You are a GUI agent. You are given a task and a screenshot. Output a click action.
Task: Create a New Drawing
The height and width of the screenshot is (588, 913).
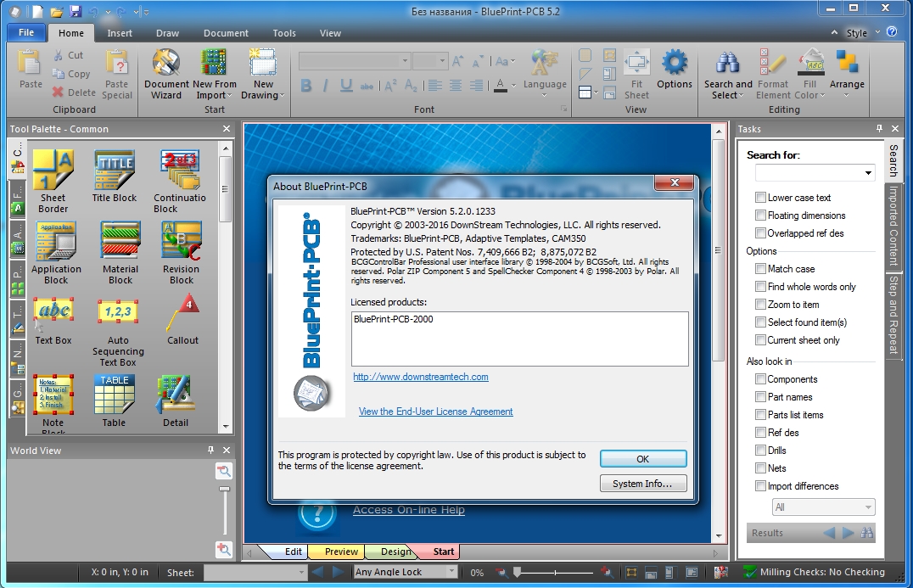[262, 73]
